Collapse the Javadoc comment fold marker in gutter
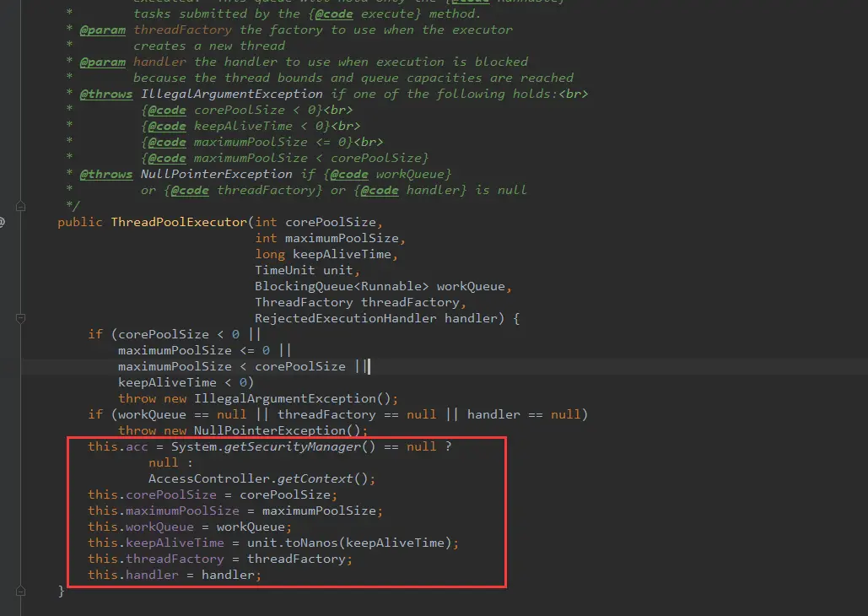 pos(20,207)
